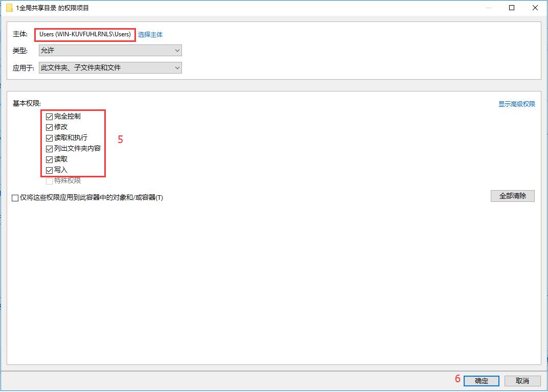Click the 选择主体 link

click(x=152, y=34)
